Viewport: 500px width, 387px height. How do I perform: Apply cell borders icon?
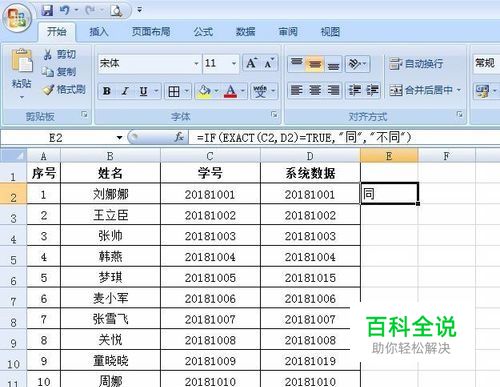coord(174,91)
